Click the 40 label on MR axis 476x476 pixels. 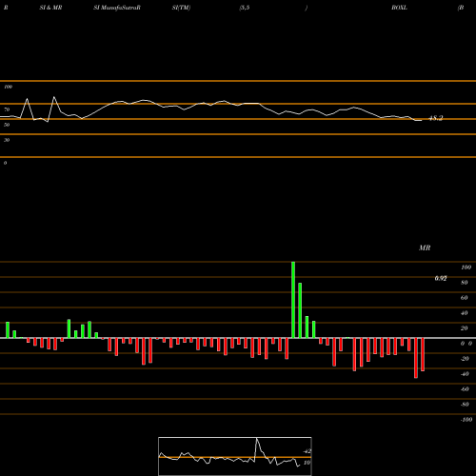[465, 313]
